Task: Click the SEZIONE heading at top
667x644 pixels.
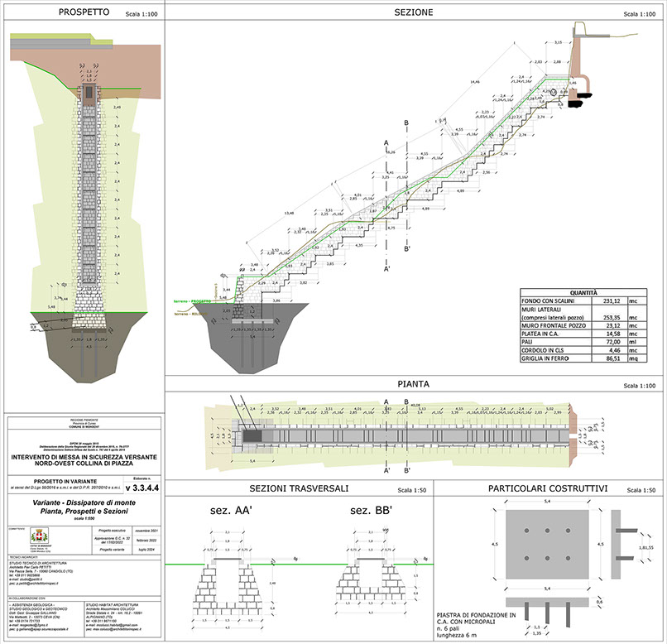Action: (411, 12)
